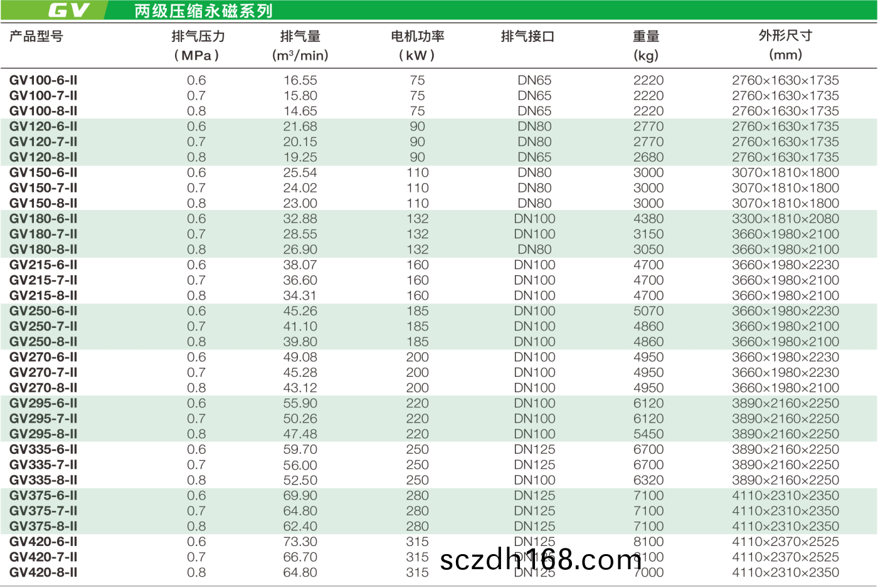Viewport: 878px width, 588px height.
Task: Select the 排气压力 column header
Action: (198, 36)
